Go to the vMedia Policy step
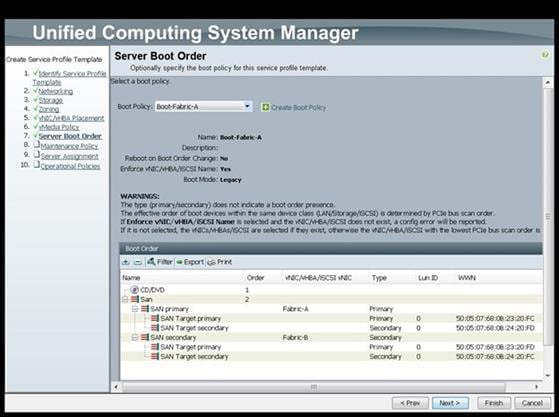 [x=59, y=127]
